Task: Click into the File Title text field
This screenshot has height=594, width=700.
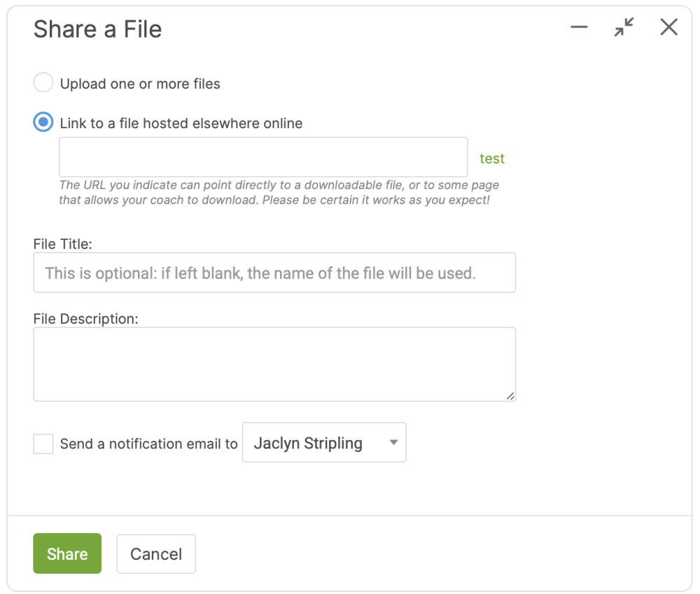Action: click(x=274, y=273)
